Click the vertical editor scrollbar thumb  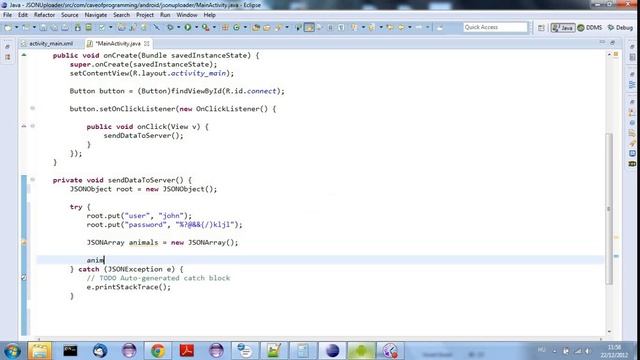click(x=609, y=208)
